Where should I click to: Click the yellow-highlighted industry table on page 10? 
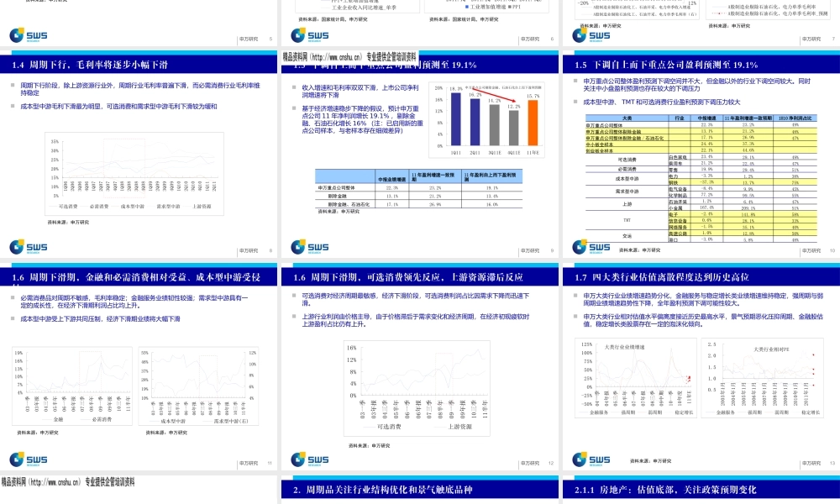701,178
